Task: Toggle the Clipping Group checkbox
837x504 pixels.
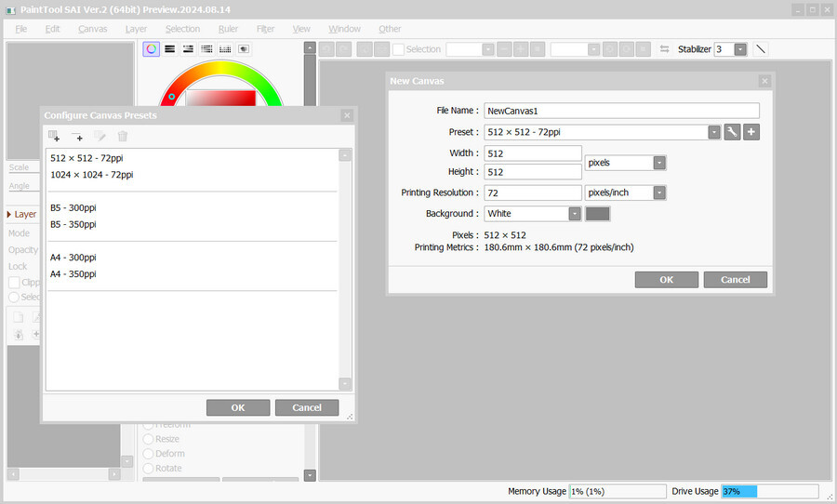Action: click(x=14, y=283)
